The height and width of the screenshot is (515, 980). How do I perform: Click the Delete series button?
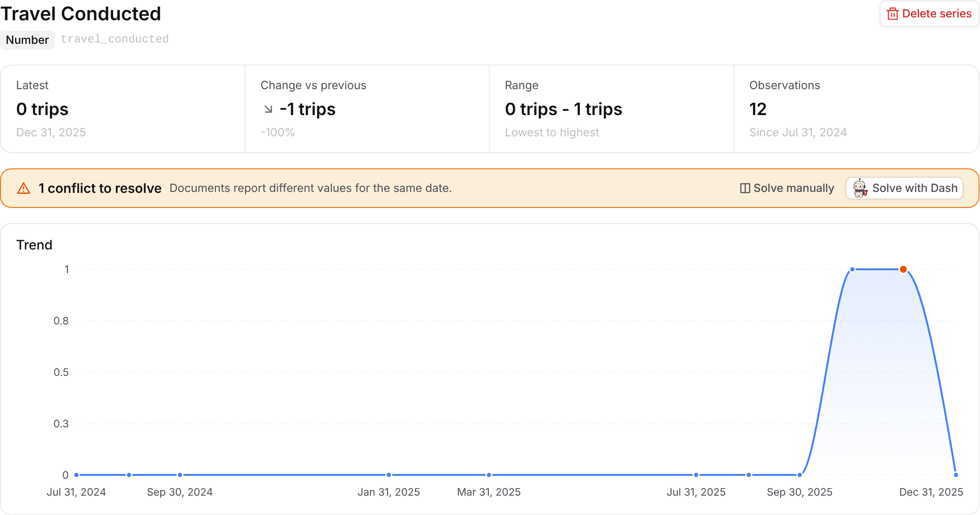[x=929, y=14]
